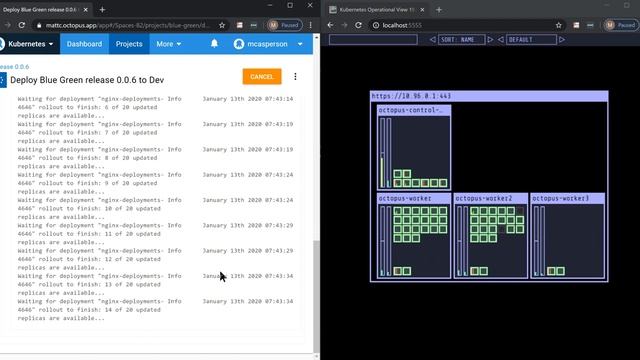Click log line "6 of 20 updated"
The width and height of the screenshot is (640, 360).
click(99, 107)
